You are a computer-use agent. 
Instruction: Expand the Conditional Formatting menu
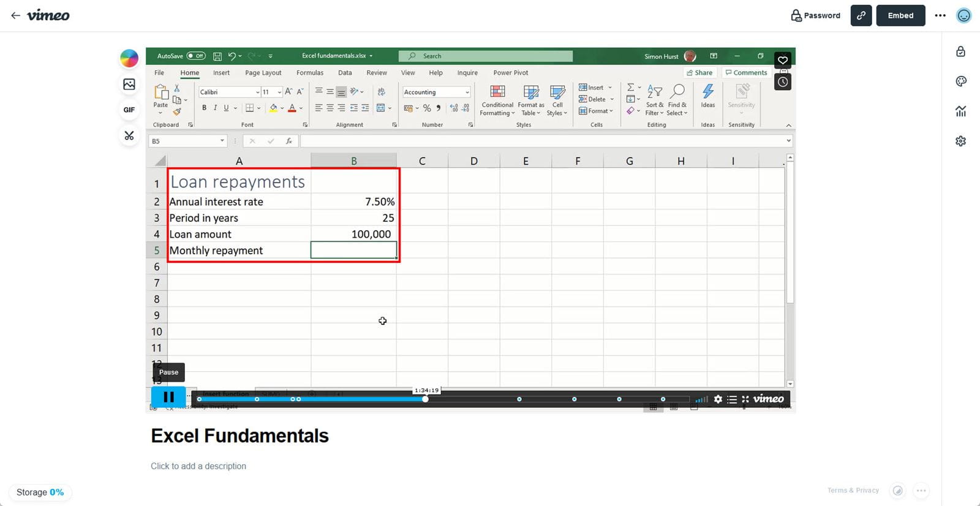tap(497, 100)
